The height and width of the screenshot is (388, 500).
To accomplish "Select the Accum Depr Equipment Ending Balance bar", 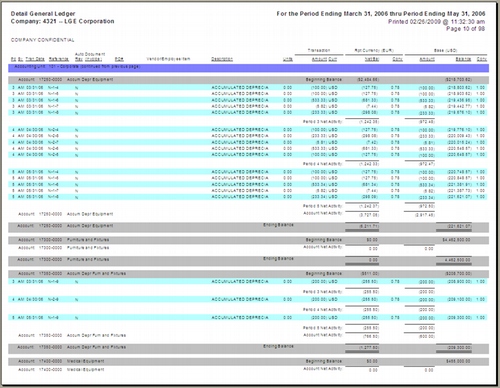I will pos(249,227).
